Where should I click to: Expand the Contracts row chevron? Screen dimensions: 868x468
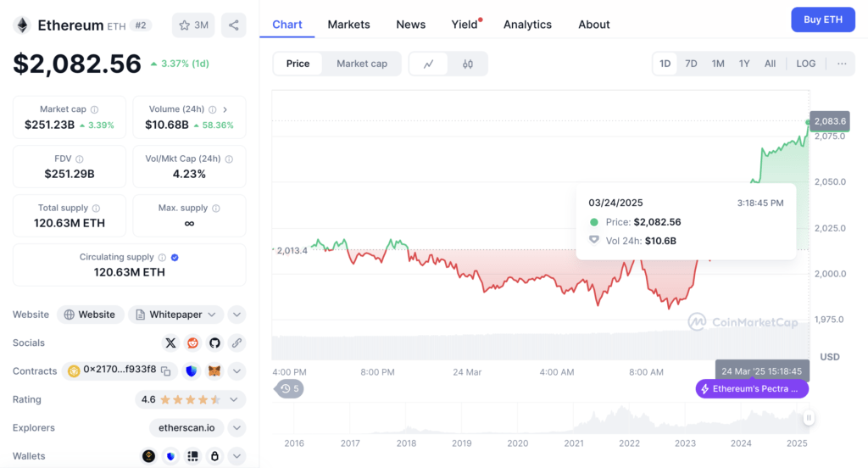237,371
